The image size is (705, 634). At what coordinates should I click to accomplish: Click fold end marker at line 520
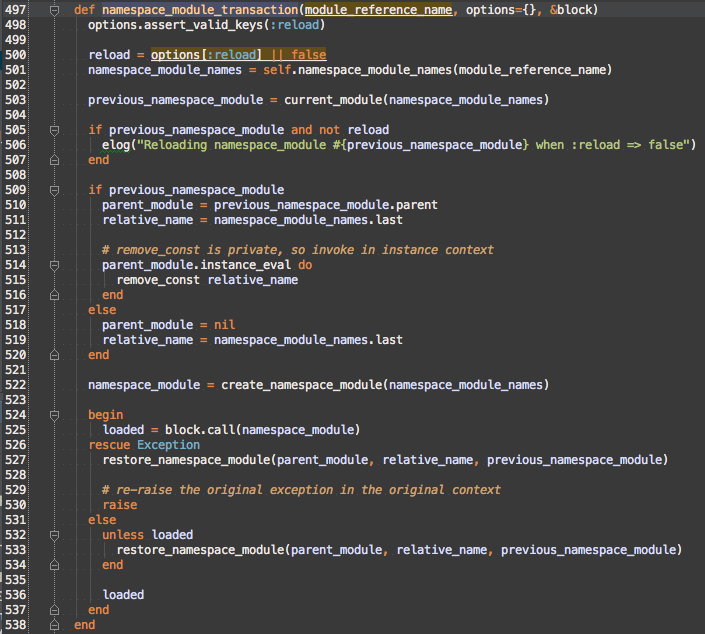[x=54, y=355]
